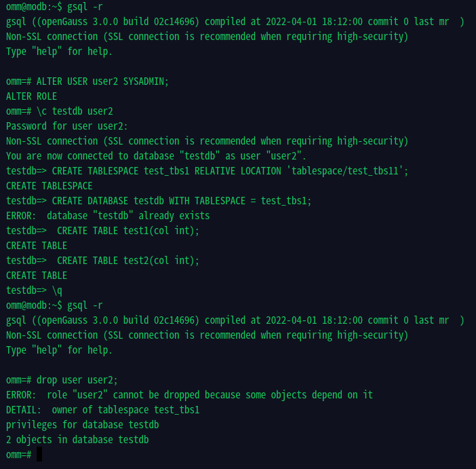This screenshot has width=476, height=469.
Task: Click the 'ALTER ROLE' output line
Action: [x=31, y=96]
